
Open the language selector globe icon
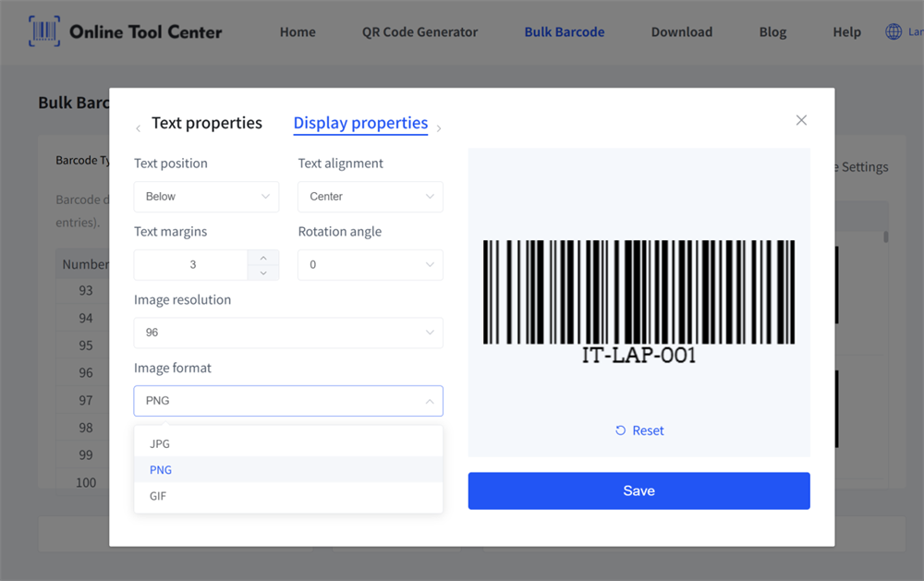point(894,30)
